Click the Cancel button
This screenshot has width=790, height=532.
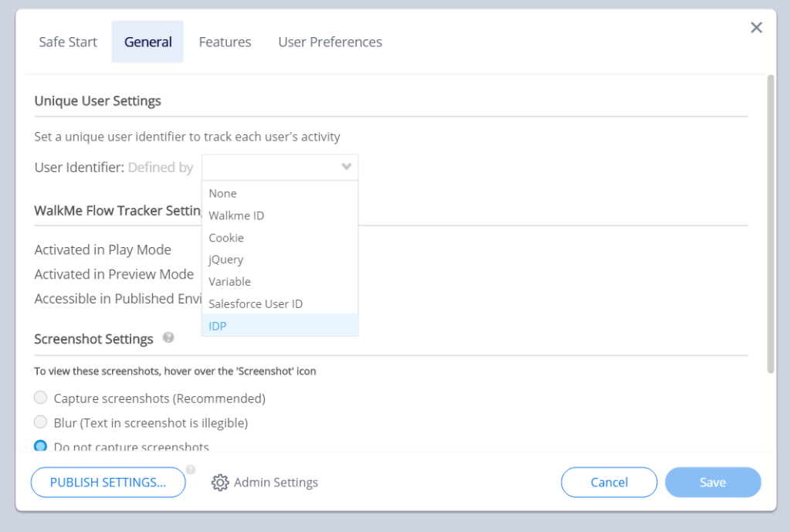[609, 482]
